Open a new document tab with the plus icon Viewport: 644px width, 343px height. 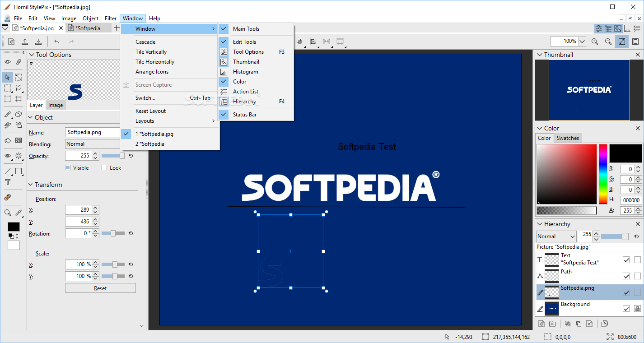click(x=117, y=28)
